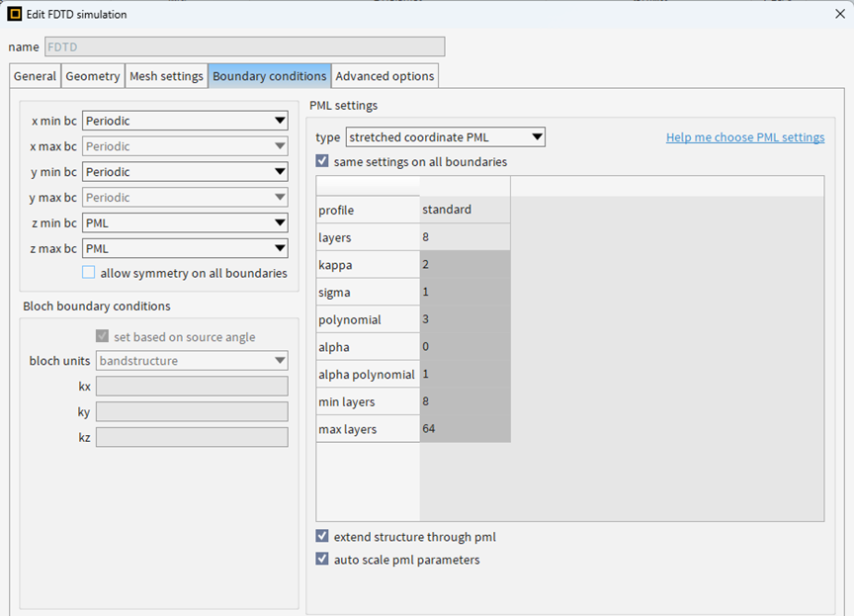Close the Edit FDTD simulation dialog
The width and height of the screenshot is (854, 616).
point(840,14)
